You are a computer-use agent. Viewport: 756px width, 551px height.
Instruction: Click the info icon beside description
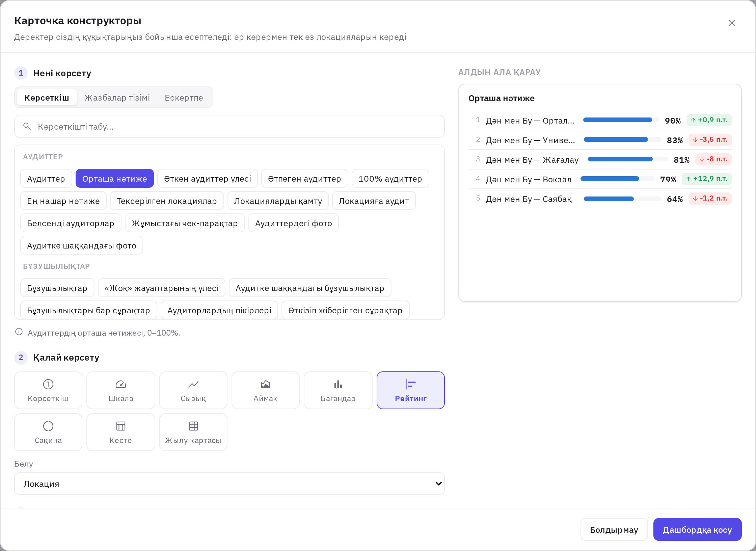(x=19, y=332)
